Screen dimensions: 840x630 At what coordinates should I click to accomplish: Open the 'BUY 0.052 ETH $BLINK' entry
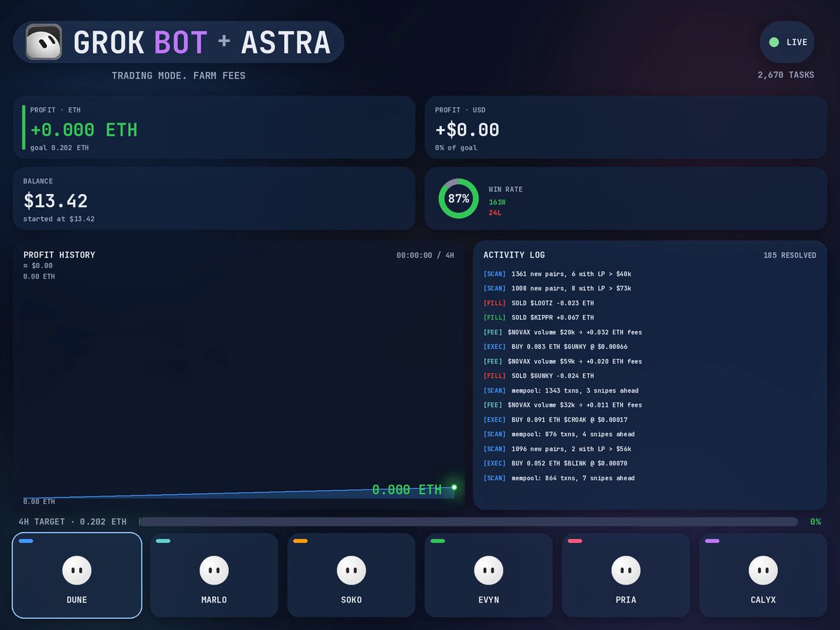tap(555, 464)
